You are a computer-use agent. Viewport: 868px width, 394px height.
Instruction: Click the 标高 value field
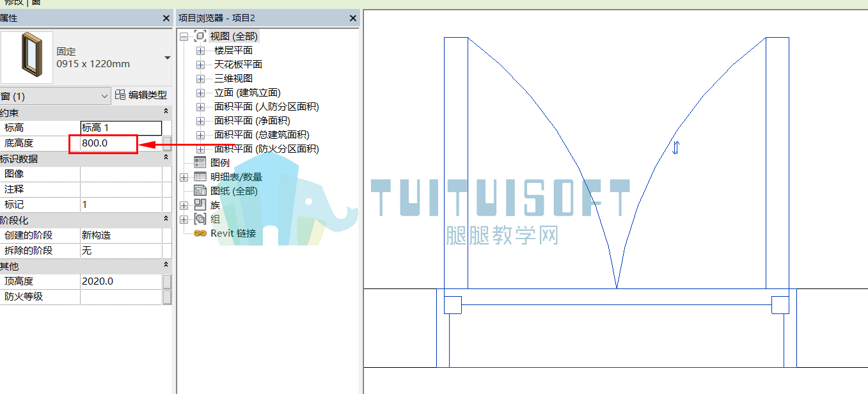121,128
